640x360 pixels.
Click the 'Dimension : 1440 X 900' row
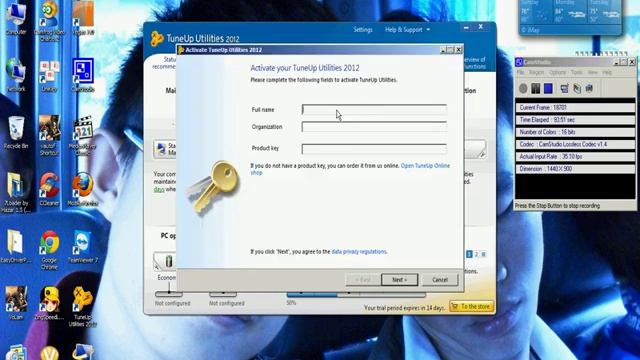pos(575,169)
